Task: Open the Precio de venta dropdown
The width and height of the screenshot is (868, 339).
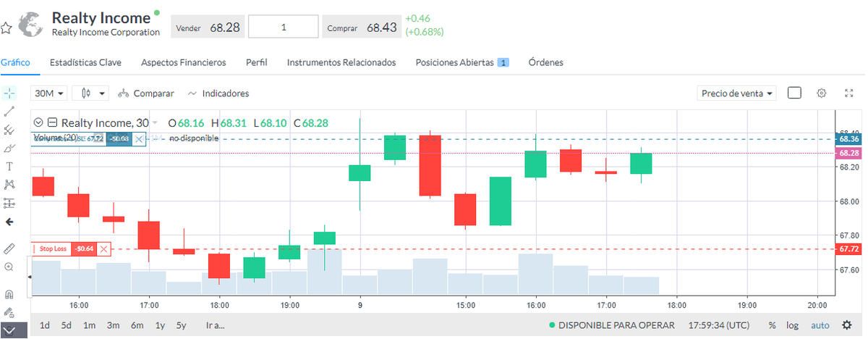Action: [x=737, y=93]
